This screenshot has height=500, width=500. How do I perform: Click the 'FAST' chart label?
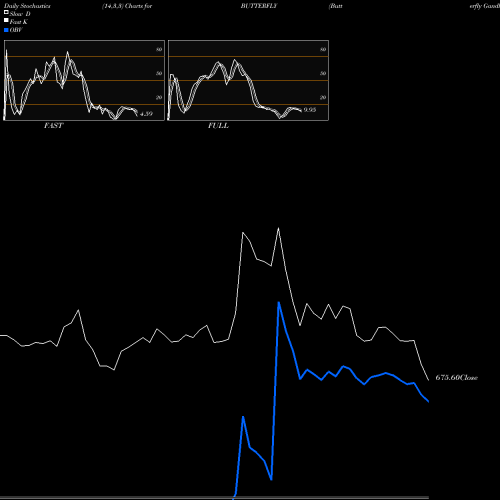53,126
